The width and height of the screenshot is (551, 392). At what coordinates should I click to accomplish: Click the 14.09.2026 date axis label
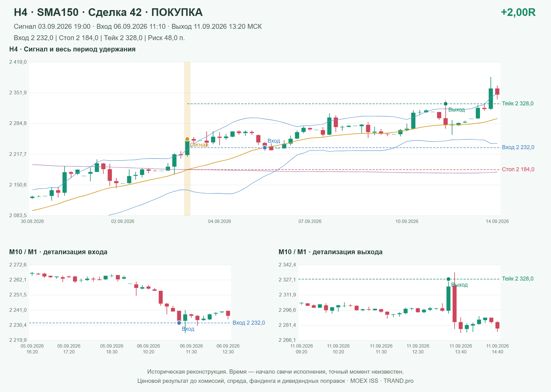497,221
